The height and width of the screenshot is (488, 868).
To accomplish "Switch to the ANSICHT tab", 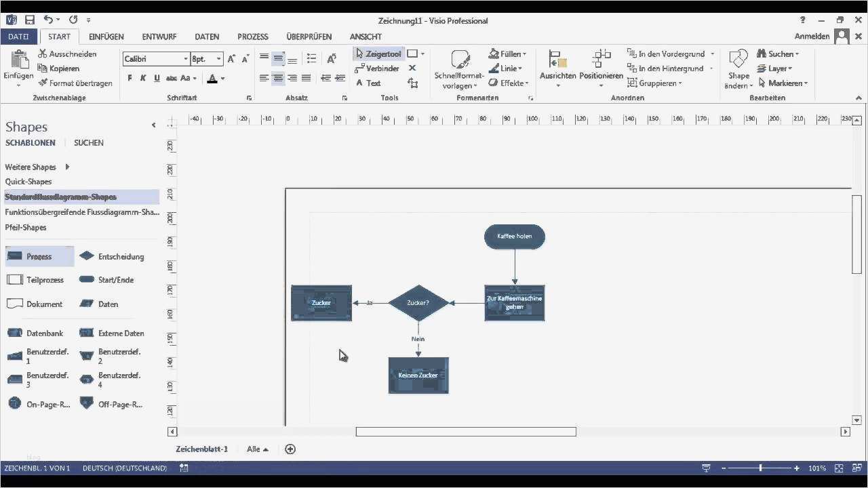I will click(366, 37).
